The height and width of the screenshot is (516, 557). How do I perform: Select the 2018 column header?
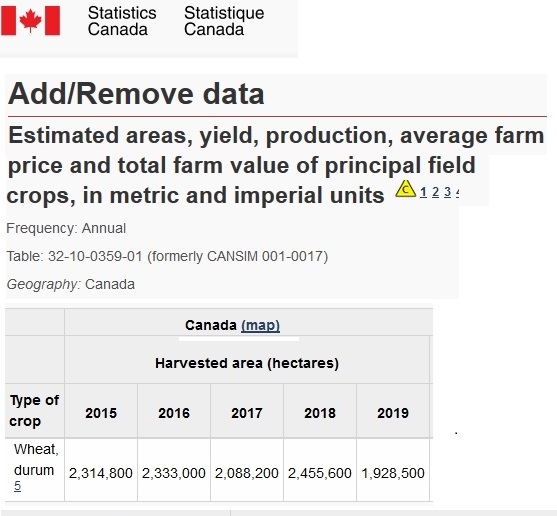tap(320, 413)
